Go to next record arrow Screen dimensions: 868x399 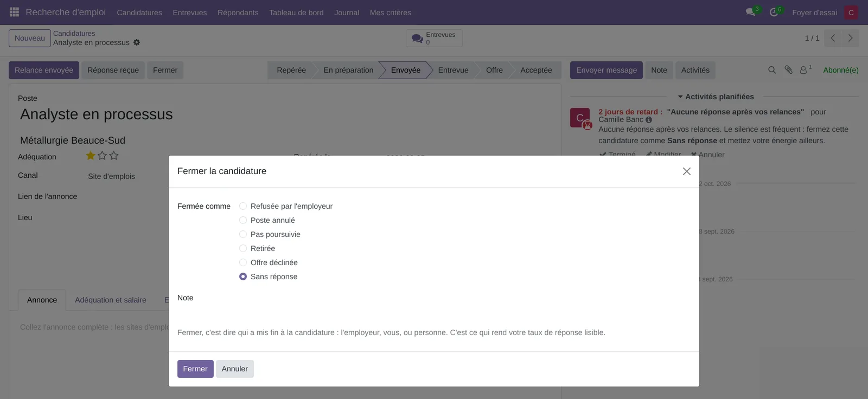[x=851, y=38]
